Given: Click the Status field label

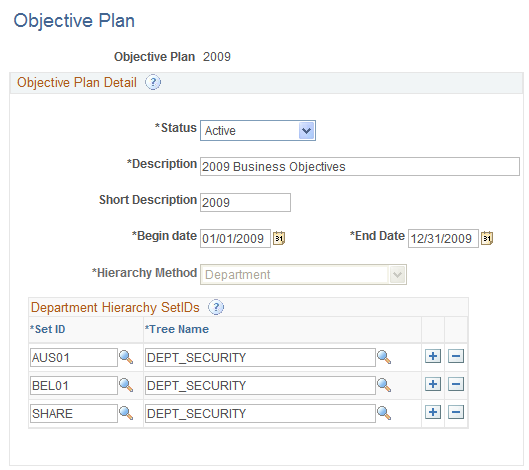Looking at the screenshot, I should pos(175,128).
